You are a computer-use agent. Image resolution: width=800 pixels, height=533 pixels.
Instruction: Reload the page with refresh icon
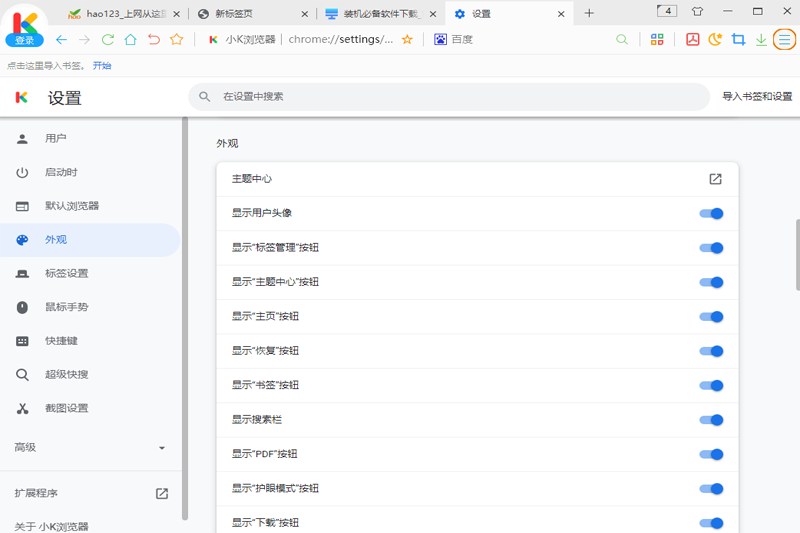pyautogui.click(x=108, y=39)
